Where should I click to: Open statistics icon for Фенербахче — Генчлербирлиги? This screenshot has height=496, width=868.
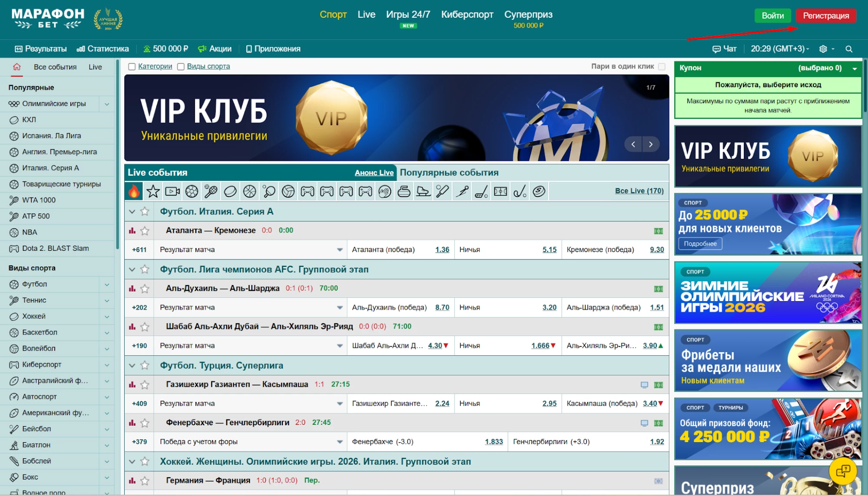132,422
